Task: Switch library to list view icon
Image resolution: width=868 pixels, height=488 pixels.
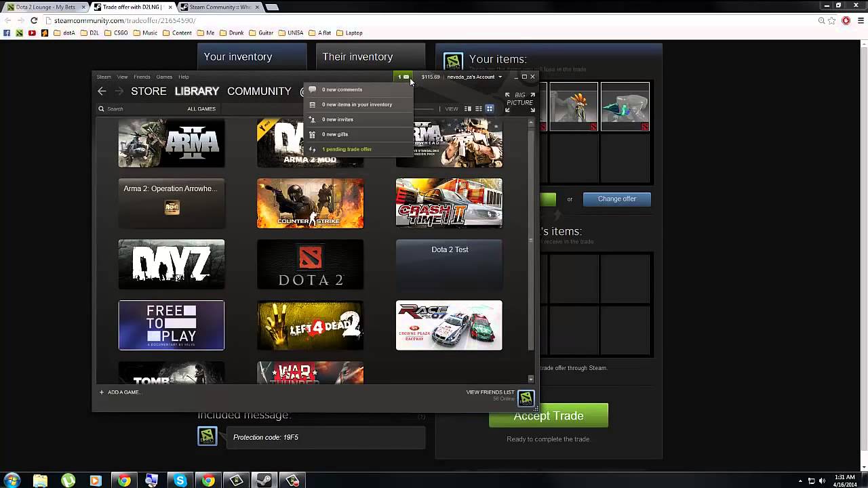Action: click(x=478, y=108)
